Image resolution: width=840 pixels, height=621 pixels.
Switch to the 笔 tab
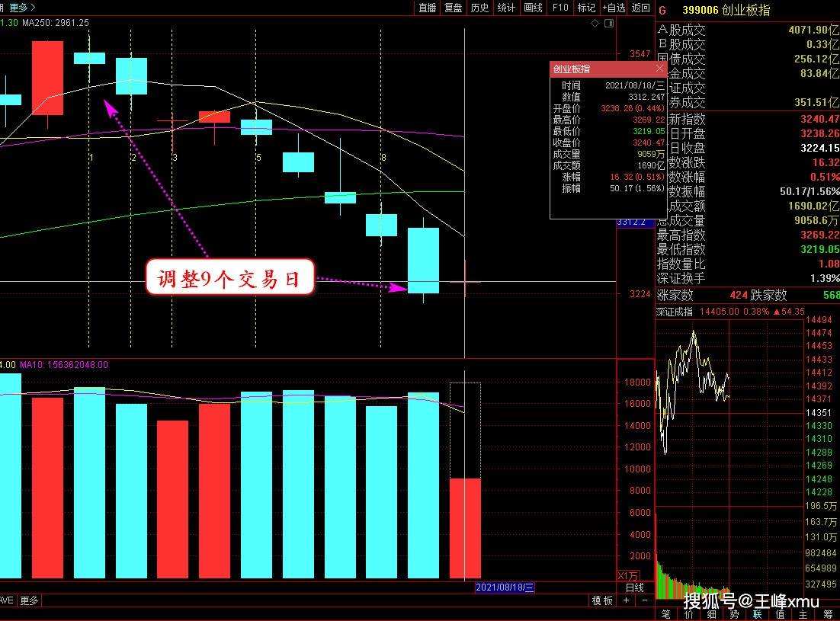click(666, 615)
